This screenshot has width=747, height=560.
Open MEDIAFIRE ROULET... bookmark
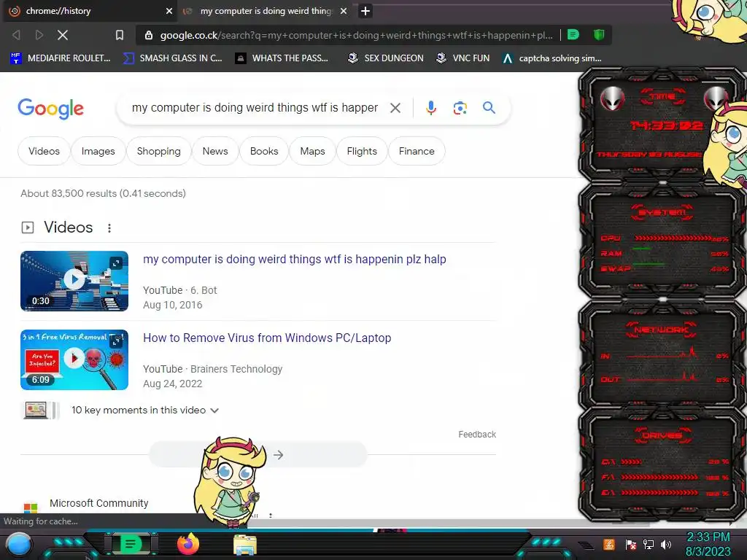click(x=60, y=58)
